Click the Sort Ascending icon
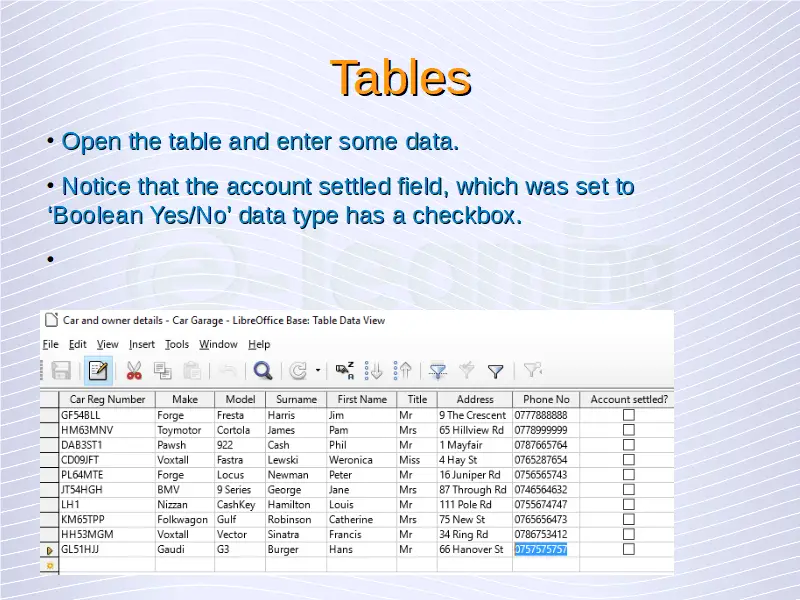Screen dimensions: 800x600 pyautogui.click(x=374, y=370)
